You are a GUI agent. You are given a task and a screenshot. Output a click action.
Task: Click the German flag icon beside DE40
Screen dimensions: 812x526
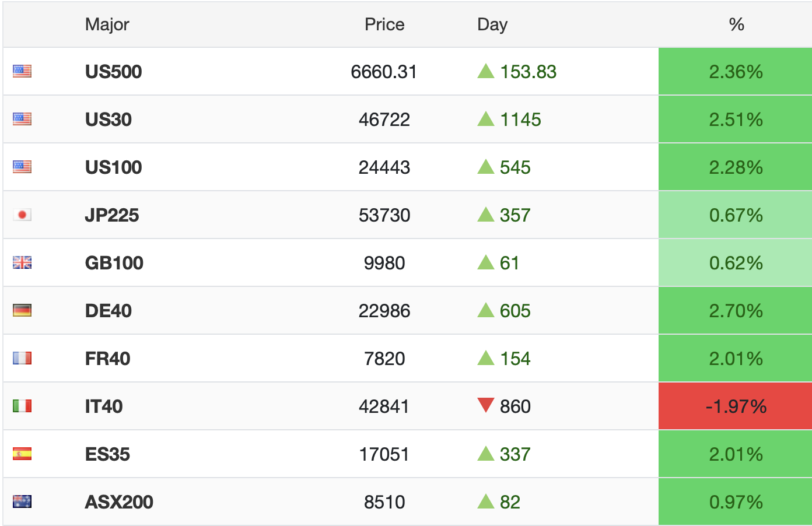click(x=22, y=311)
